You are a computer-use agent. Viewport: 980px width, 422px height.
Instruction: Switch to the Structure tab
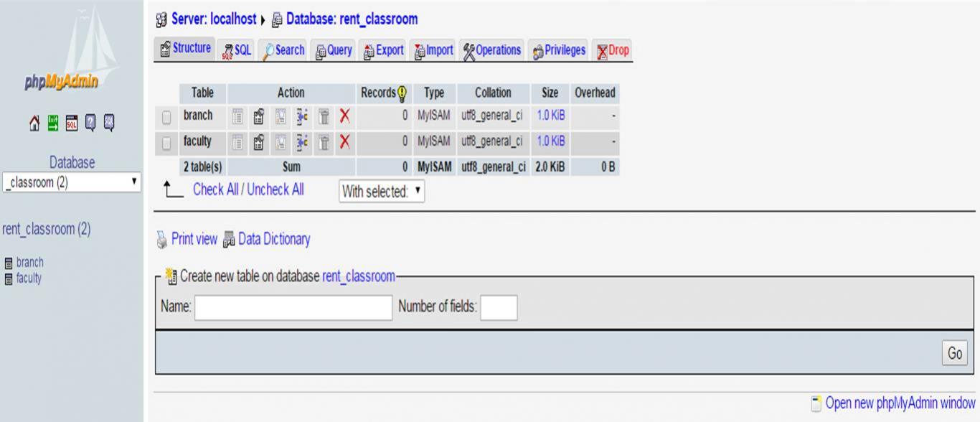pos(184,49)
